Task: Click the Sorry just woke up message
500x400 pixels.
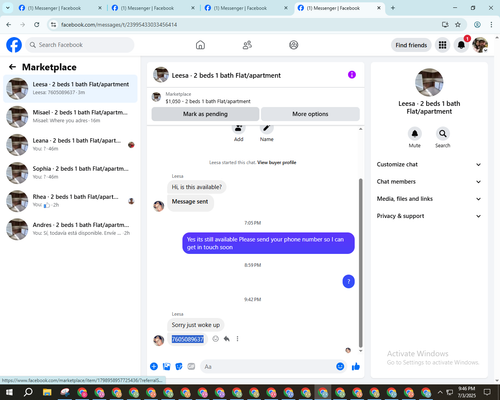Action: (x=196, y=325)
